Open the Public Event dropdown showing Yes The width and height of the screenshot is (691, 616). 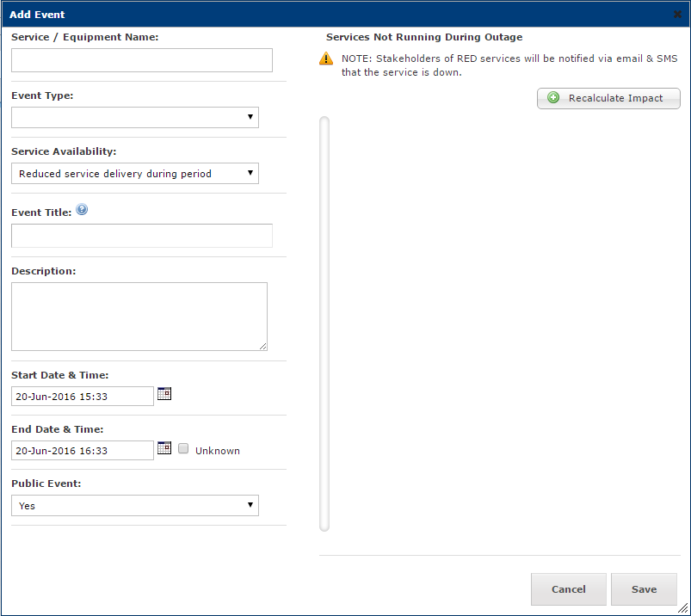[x=135, y=505]
